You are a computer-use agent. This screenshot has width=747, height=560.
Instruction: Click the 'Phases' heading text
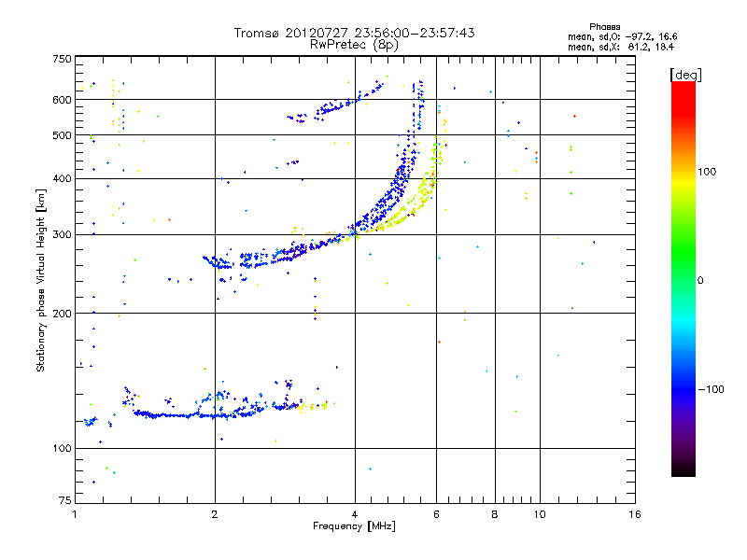604,27
